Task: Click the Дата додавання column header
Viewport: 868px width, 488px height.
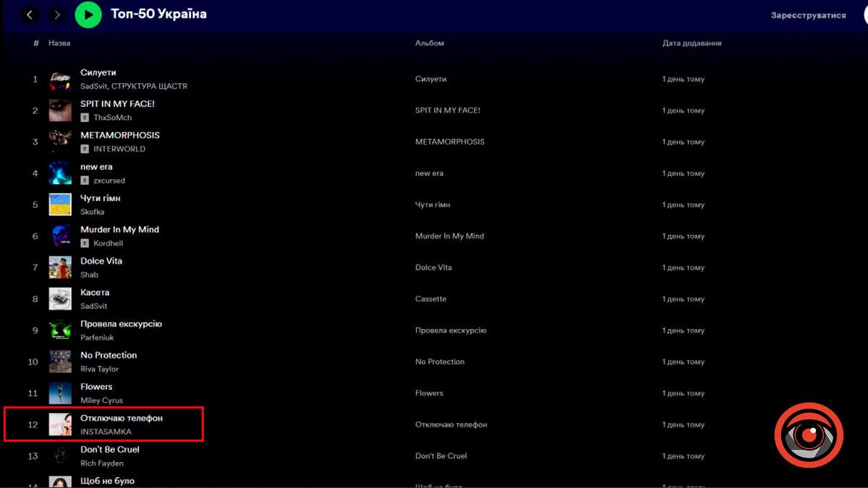Action: [x=692, y=43]
